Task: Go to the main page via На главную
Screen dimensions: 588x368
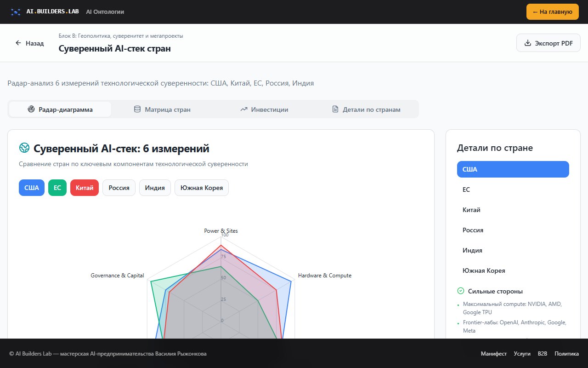Action: (553, 12)
